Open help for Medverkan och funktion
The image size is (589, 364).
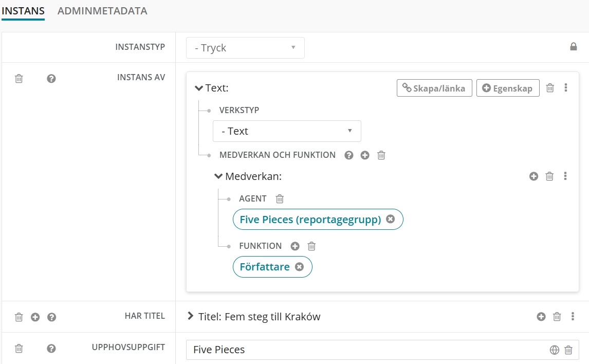(x=349, y=155)
